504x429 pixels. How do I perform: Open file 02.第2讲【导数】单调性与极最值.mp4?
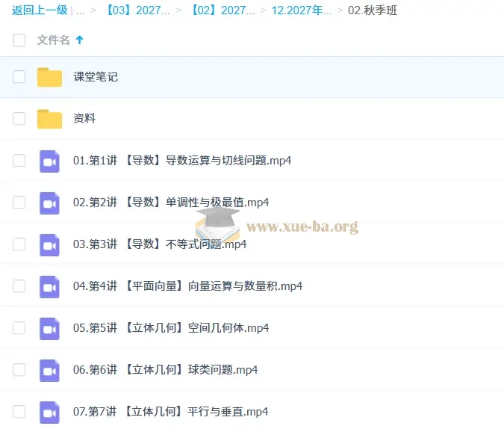coord(171,203)
